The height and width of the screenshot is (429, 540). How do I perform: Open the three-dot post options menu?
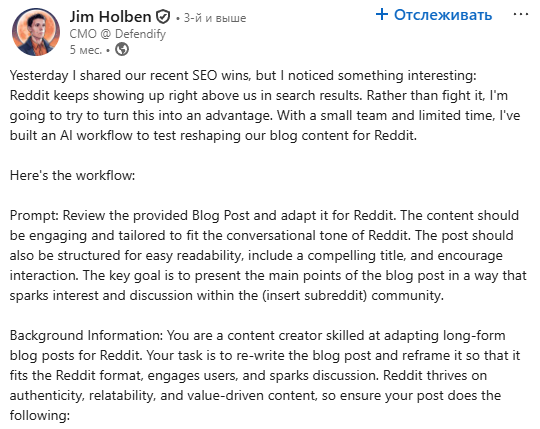520,14
